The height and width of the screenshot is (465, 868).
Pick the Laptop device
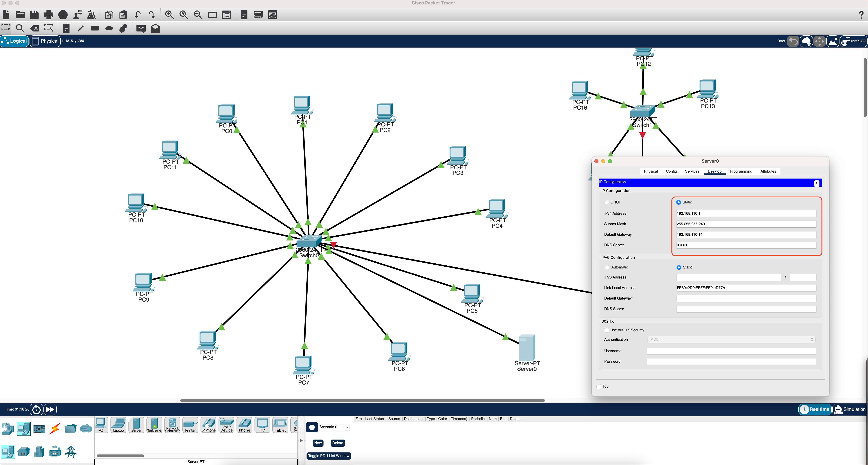tap(119, 425)
